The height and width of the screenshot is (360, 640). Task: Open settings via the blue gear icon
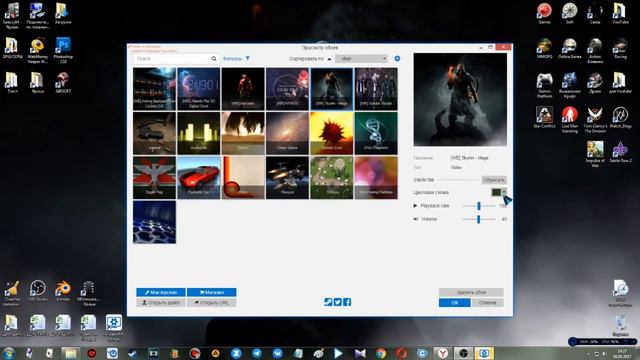397,59
